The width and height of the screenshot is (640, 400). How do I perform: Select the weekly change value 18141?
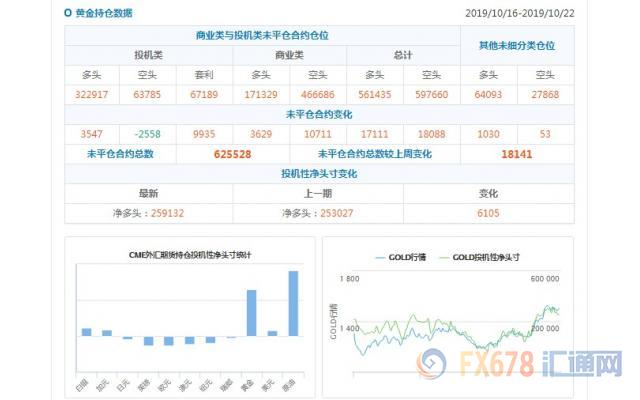[517, 154]
